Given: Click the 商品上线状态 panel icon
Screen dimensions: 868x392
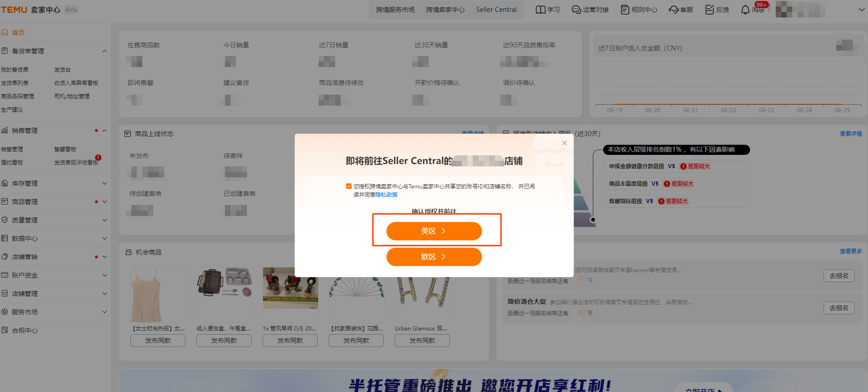Looking at the screenshot, I should pyautogui.click(x=128, y=134).
